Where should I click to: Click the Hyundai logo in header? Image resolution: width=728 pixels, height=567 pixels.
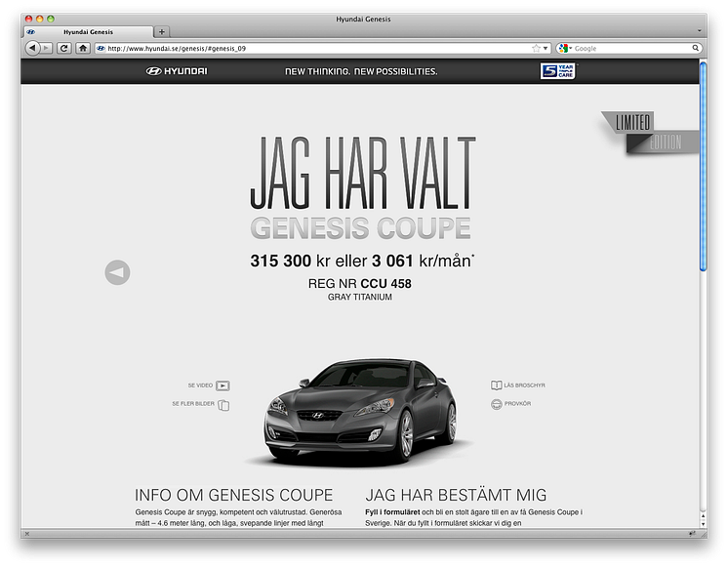[x=177, y=71]
